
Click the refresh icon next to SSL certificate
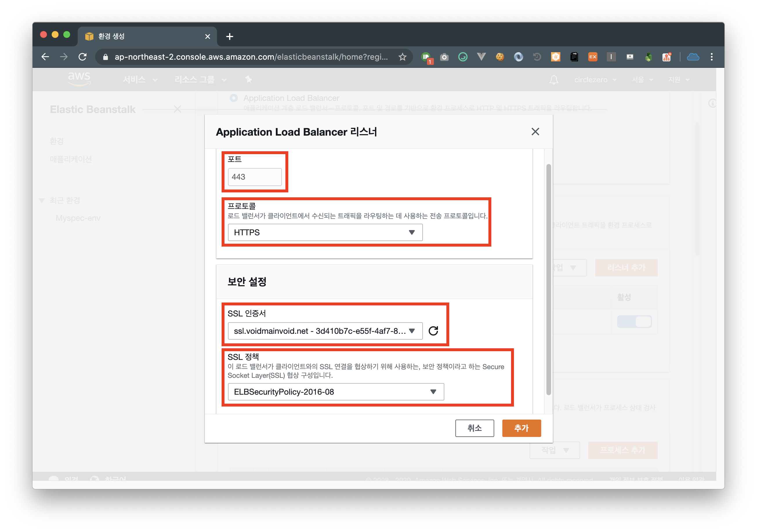pyautogui.click(x=433, y=331)
